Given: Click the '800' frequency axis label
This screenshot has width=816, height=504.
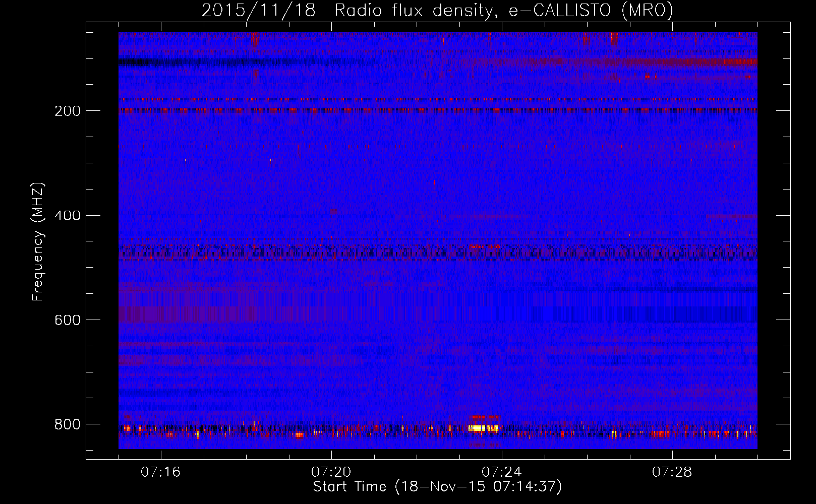Looking at the screenshot, I should click(67, 424).
